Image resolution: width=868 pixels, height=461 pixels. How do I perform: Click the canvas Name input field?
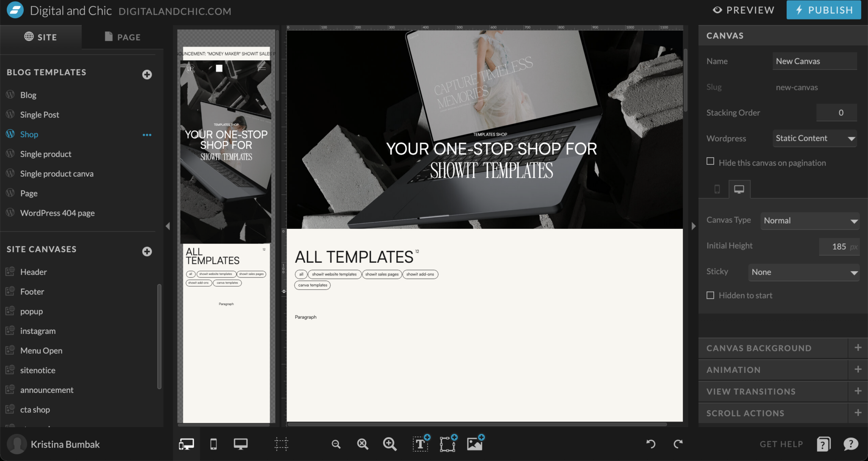814,61
